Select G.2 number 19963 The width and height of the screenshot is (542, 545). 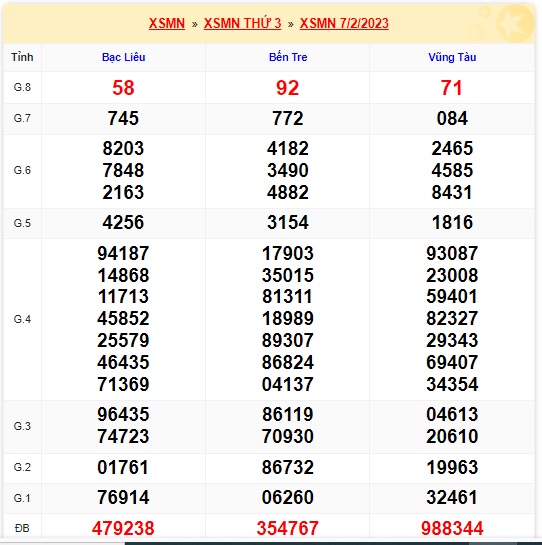click(x=452, y=467)
